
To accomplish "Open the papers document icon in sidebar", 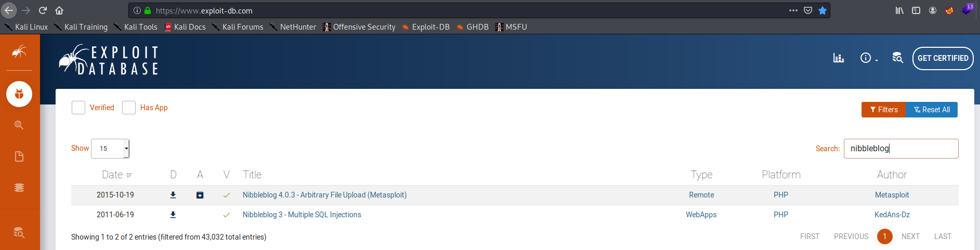I will pyautogui.click(x=19, y=156).
